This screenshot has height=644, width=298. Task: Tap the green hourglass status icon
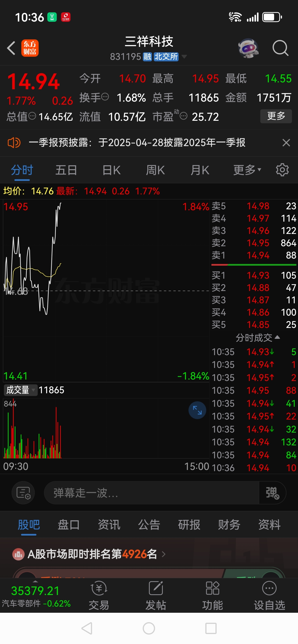52,17
